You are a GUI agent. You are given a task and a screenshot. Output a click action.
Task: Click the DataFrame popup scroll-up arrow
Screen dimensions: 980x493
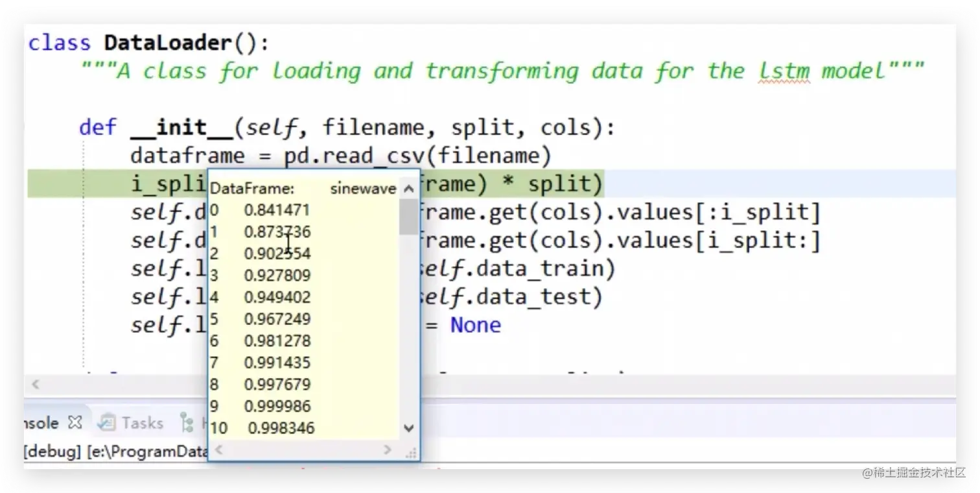408,189
